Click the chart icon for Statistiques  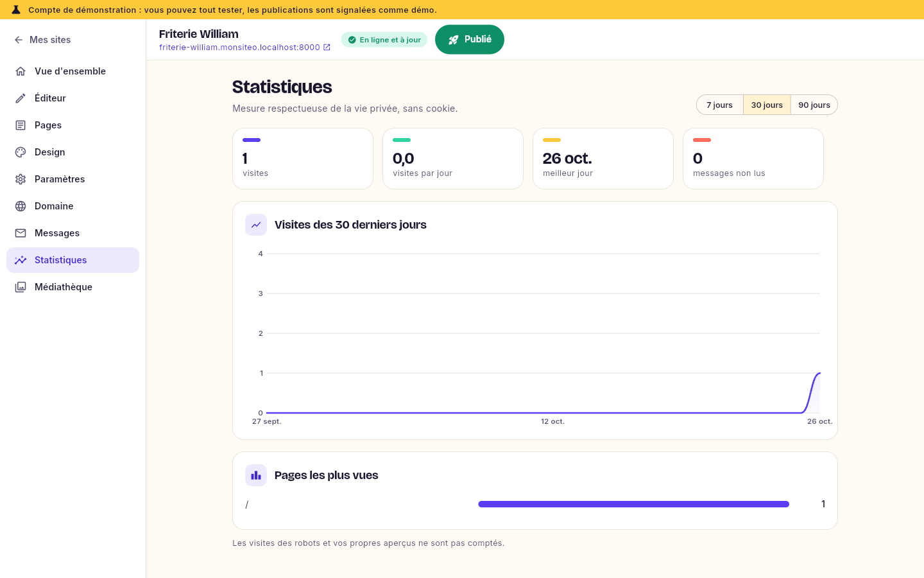point(21,260)
